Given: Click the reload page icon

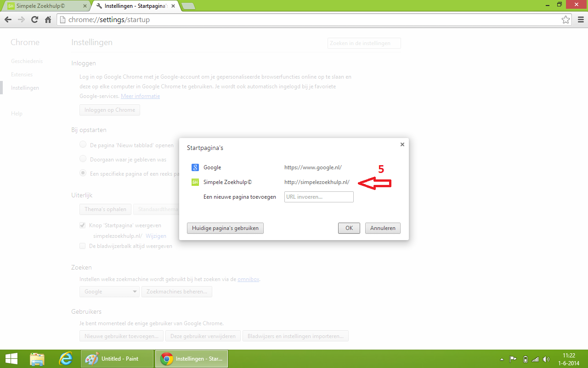Looking at the screenshot, I should pos(34,20).
